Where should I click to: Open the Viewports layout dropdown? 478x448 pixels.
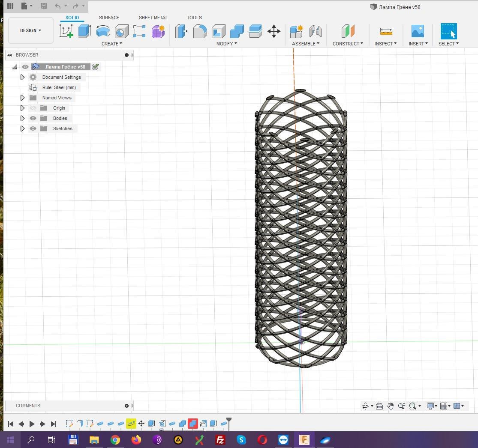458,406
